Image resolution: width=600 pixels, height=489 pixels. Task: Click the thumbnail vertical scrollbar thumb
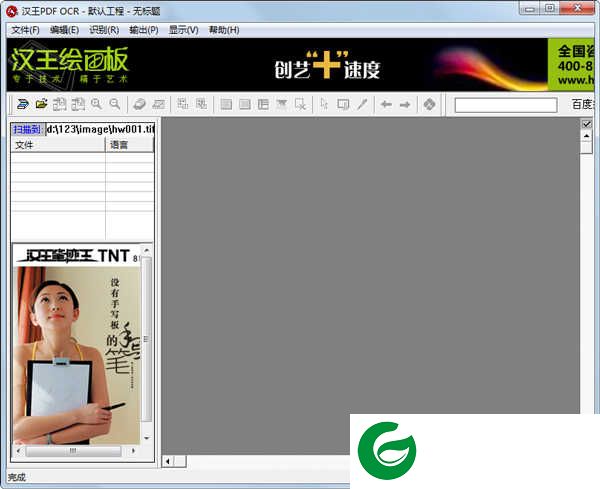click(x=147, y=339)
